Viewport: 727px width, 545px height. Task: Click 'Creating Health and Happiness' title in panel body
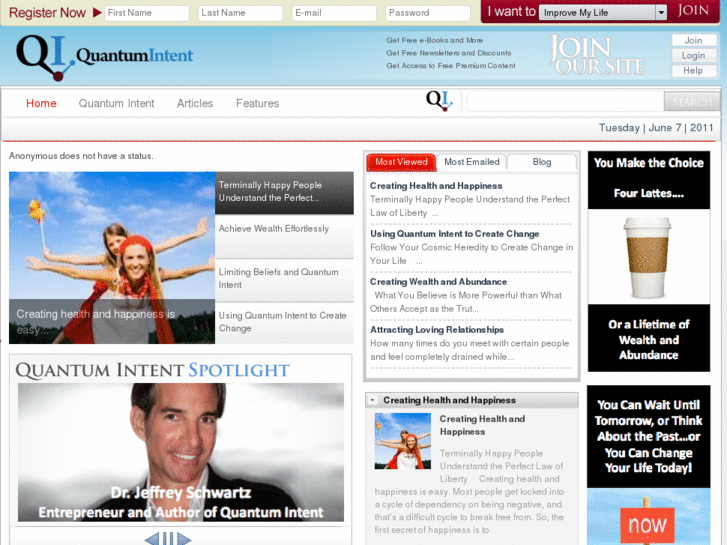(x=482, y=425)
